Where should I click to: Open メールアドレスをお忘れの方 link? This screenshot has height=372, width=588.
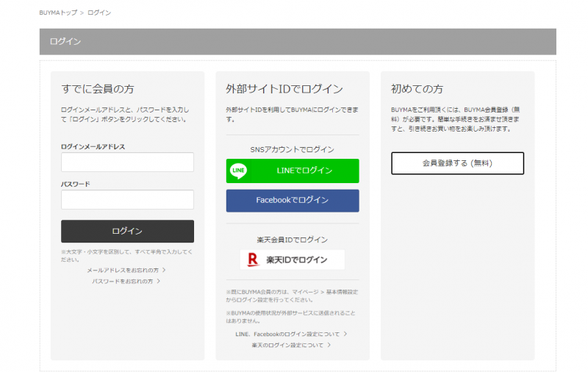click(122, 271)
